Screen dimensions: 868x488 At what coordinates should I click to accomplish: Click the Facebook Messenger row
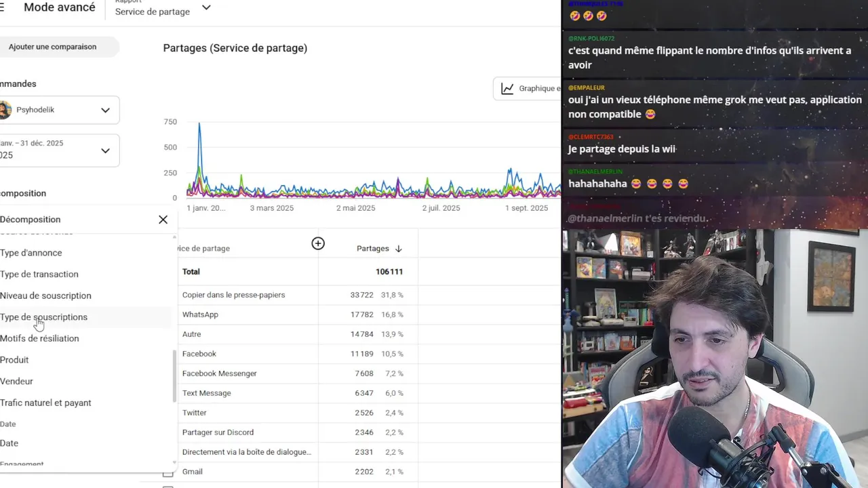[x=220, y=373]
